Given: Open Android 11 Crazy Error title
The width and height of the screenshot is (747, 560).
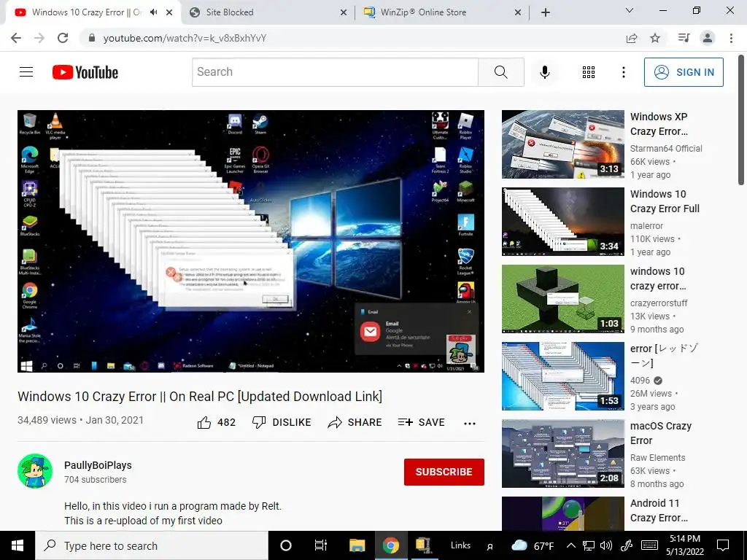Looking at the screenshot, I should click(659, 510).
